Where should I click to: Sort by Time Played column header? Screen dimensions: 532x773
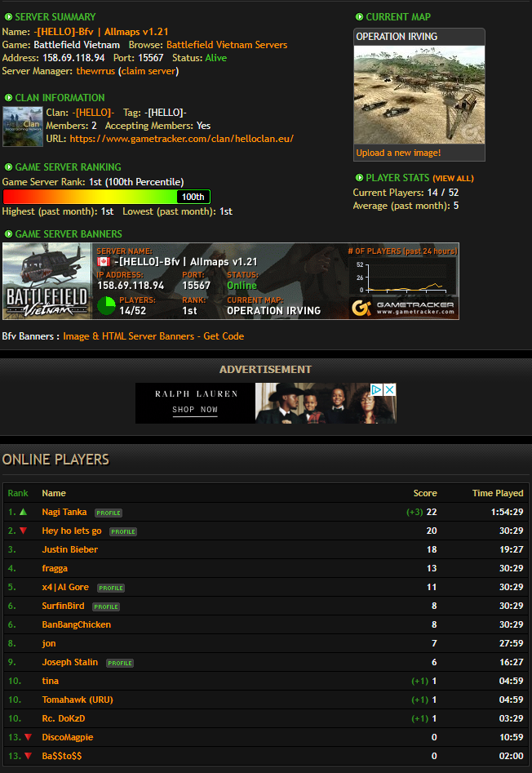tap(498, 493)
